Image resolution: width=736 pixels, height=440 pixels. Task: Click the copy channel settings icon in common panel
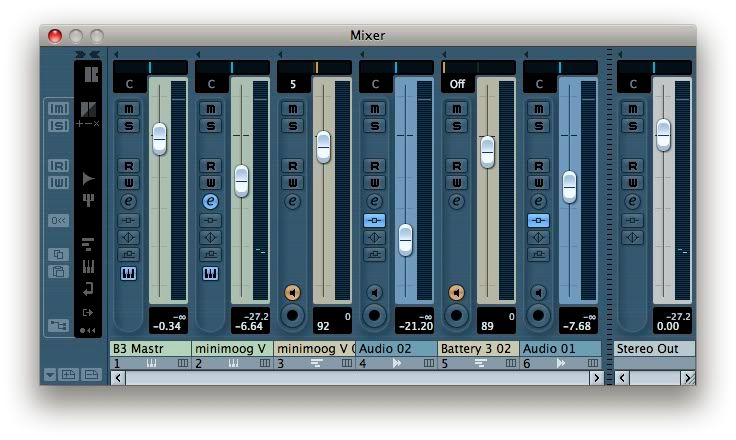tap(58, 255)
